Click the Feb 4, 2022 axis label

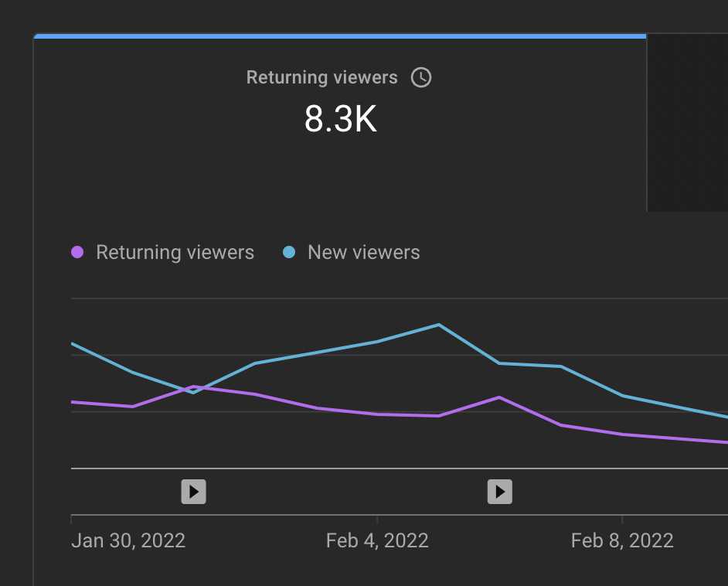tap(377, 541)
